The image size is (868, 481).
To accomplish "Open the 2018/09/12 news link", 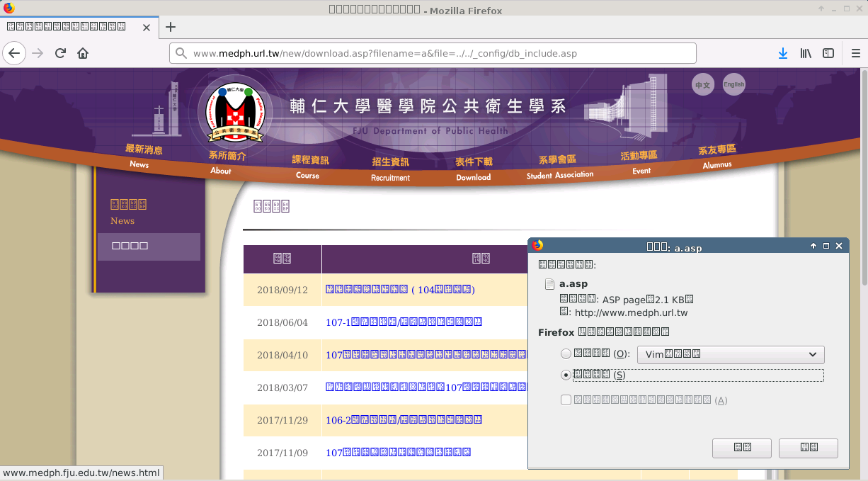I will [x=400, y=290].
